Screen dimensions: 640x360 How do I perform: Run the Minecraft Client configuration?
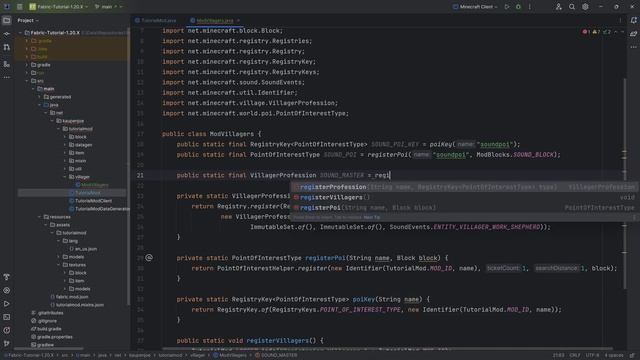pyautogui.click(x=507, y=7)
